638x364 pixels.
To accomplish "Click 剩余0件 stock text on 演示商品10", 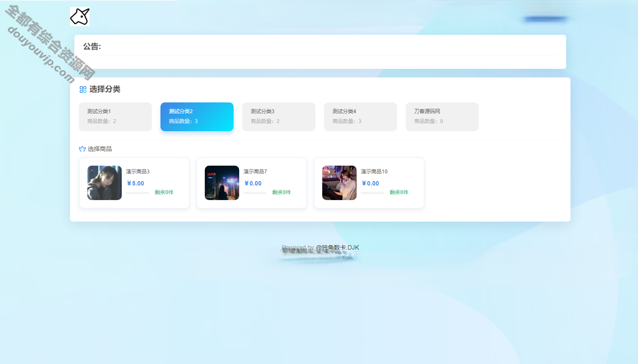I will click(x=399, y=192).
